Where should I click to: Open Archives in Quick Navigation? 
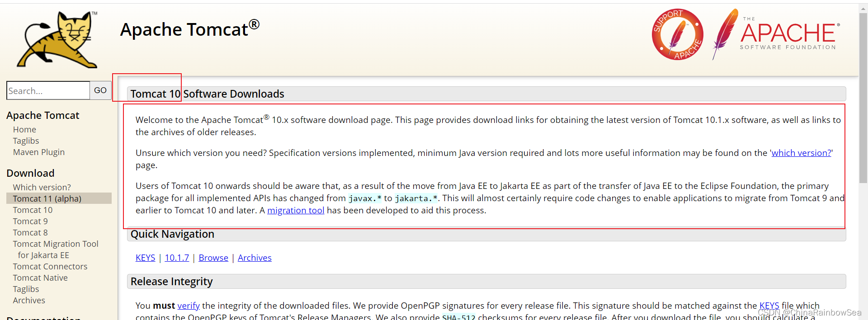(255, 258)
